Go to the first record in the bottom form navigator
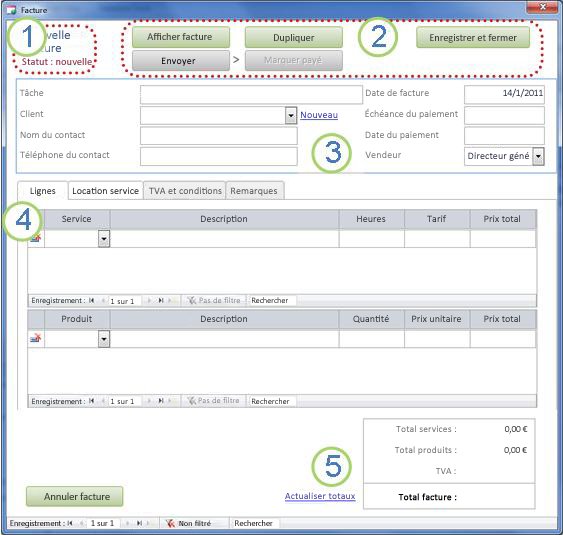This screenshot has height=535, width=563. (70, 524)
